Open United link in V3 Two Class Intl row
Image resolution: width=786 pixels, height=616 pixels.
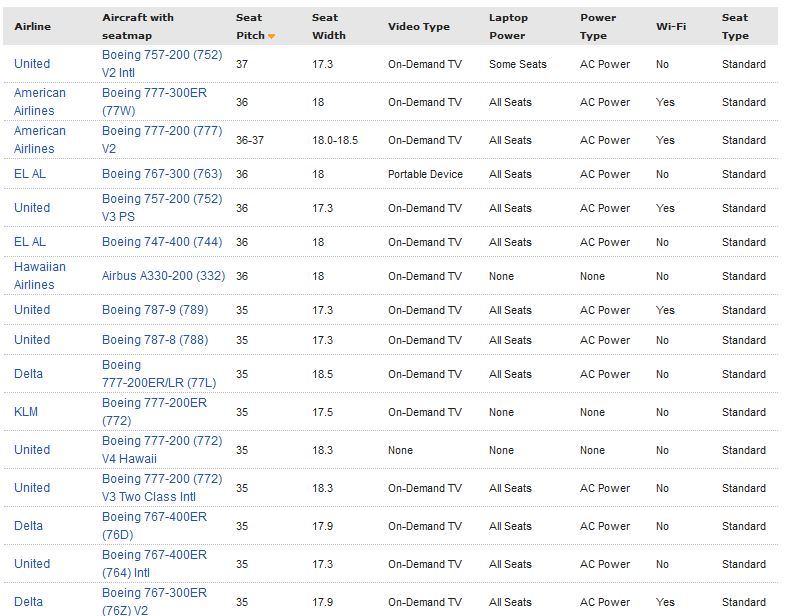(x=32, y=488)
